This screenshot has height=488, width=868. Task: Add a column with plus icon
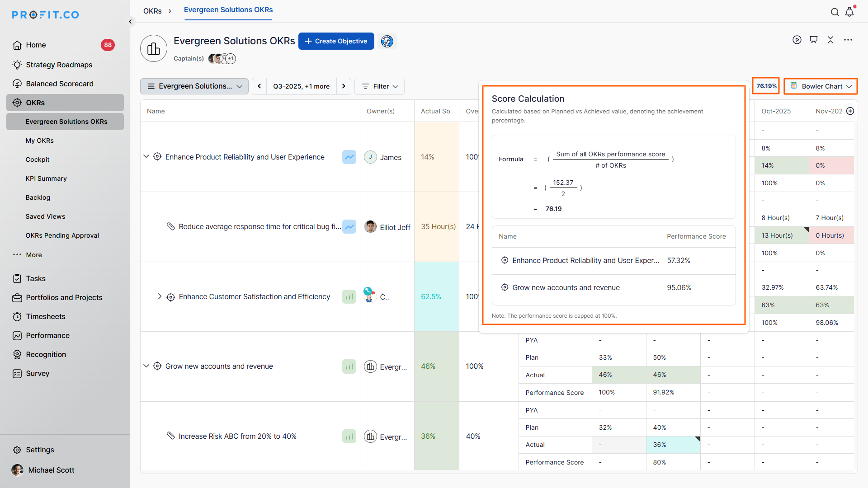pyautogui.click(x=850, y=111)
